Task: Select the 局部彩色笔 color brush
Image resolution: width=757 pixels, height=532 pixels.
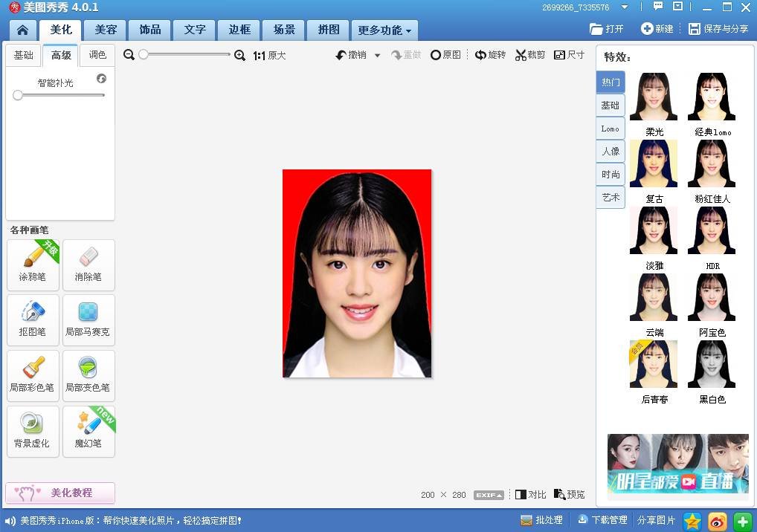Action: (33, 375)
